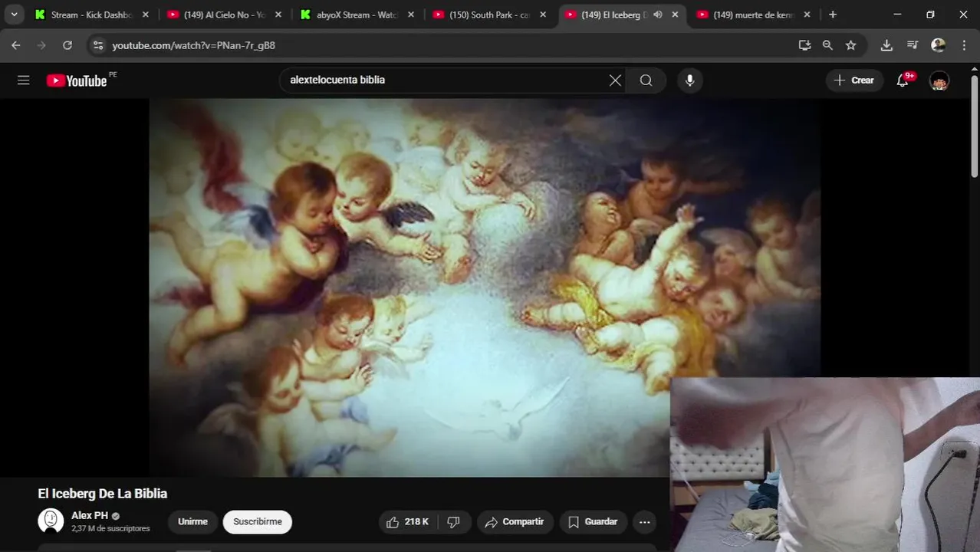Close the muerte de kenny tab
The image size is (980, 552).
[807, 15]
